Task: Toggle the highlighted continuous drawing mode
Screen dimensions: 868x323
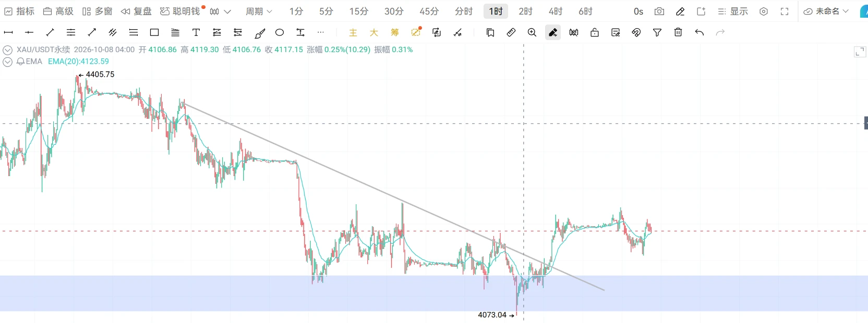Action: tap(553, 32)
